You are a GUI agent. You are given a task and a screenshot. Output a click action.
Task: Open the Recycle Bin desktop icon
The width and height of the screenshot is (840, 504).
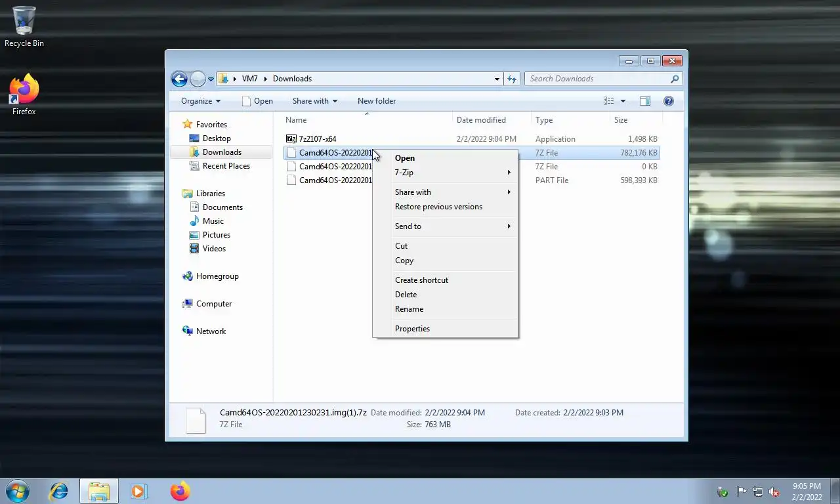tap(24, 26)
